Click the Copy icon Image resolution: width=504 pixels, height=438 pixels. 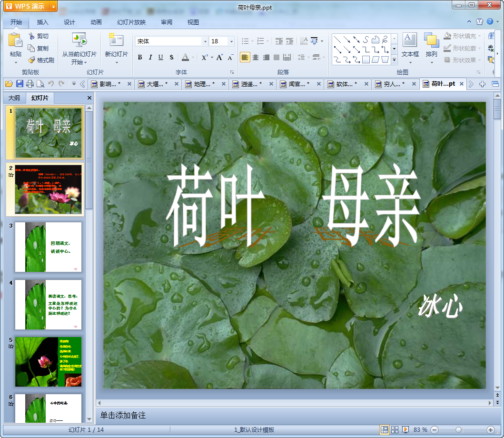pyautogui.click(x=31, y=48)
